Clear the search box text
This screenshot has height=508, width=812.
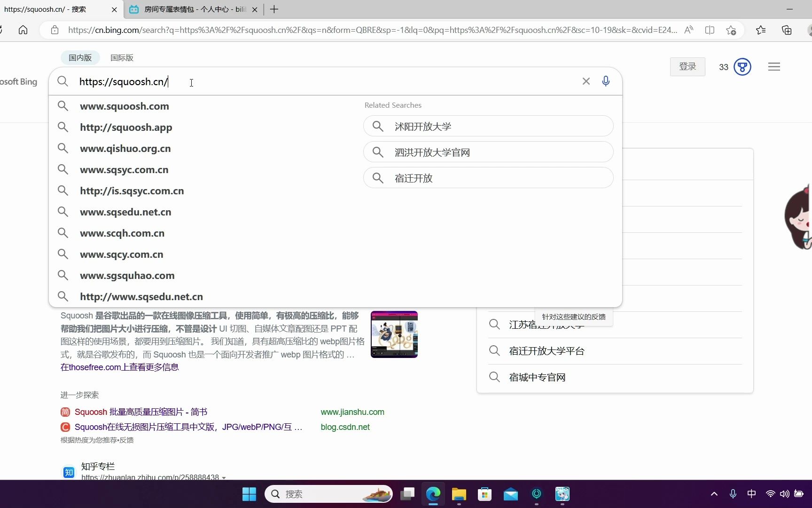(x=586, y=81)
